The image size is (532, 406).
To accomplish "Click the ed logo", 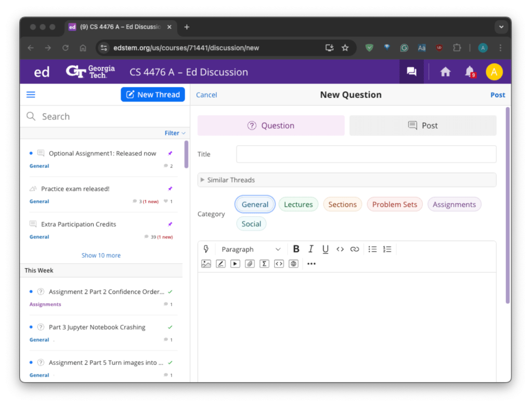I will (42, 72).
